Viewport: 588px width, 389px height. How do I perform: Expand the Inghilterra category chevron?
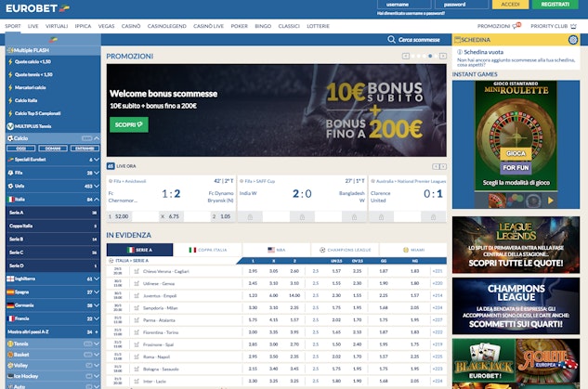(x=97, y=279)
